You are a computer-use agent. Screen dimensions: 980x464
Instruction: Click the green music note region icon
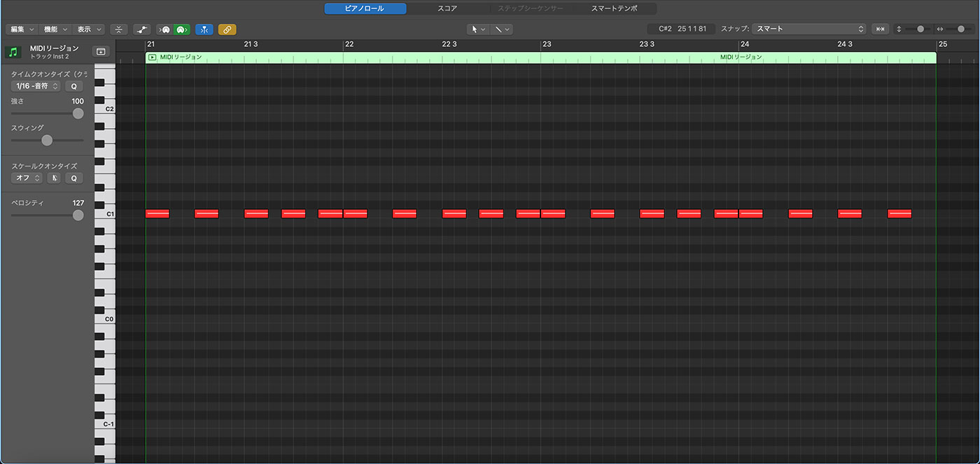pyautogui.click(x=13, y=52)
